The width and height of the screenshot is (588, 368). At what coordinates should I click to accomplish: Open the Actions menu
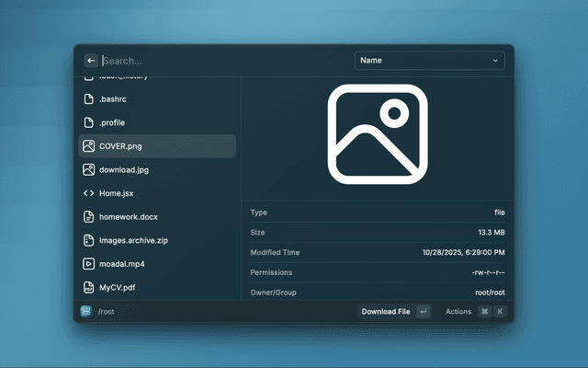pos(458,312)
